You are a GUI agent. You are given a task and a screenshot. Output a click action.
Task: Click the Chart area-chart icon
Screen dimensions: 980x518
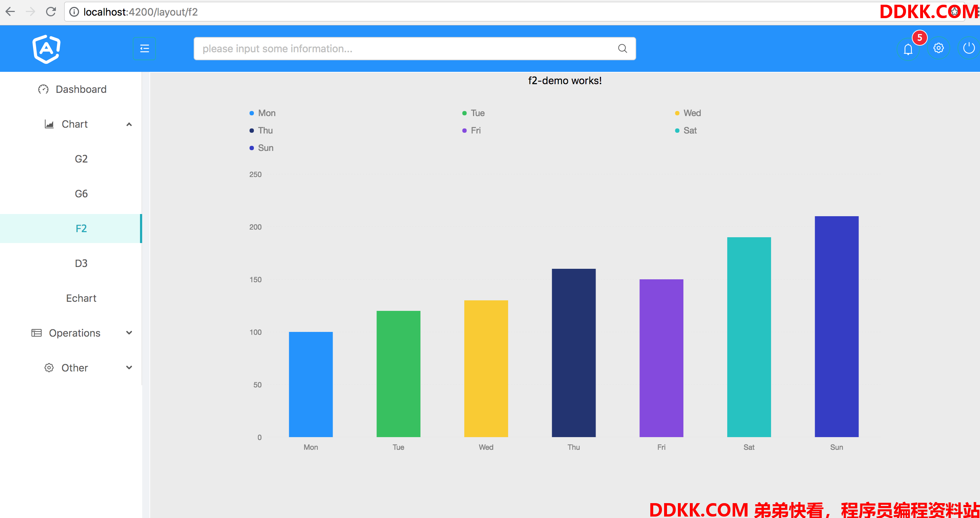(49, 124)
